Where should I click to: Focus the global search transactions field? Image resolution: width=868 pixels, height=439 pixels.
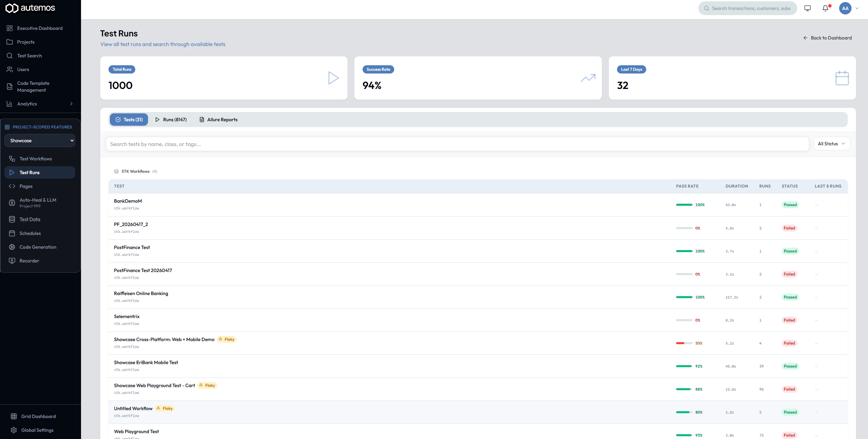click(x=747, y=8)
